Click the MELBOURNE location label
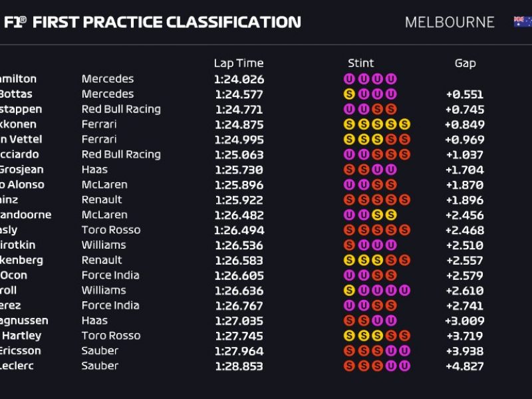532x399 pixels. click(x=450, y=22)
